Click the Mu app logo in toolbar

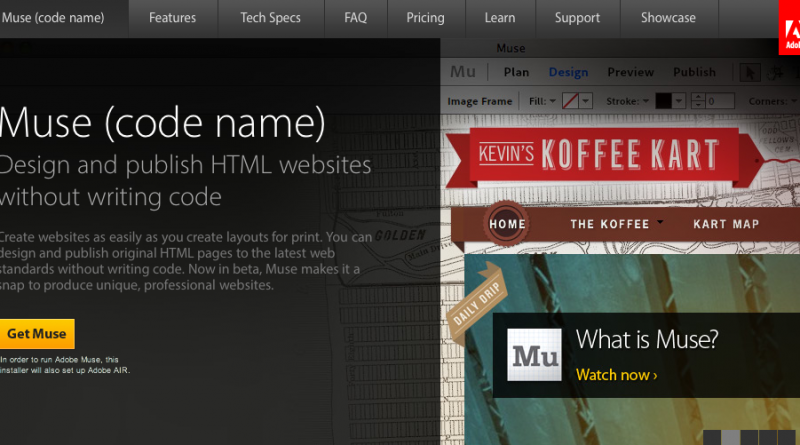pos(463,72)
